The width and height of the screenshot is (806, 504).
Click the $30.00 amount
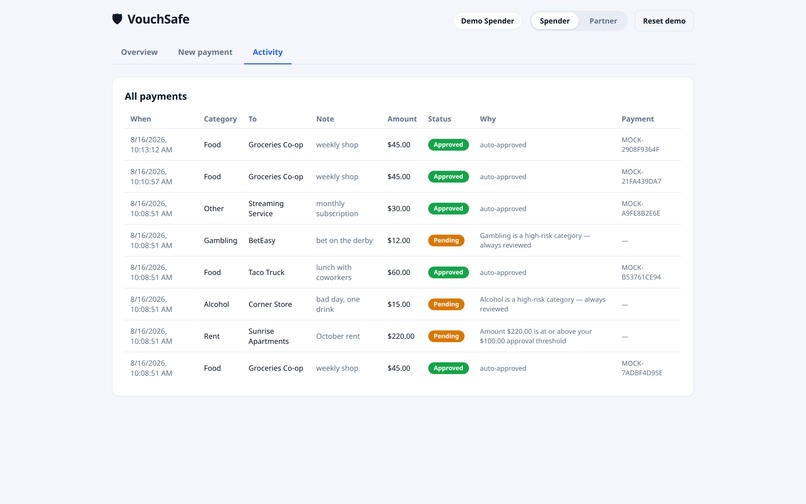(398, 208)
